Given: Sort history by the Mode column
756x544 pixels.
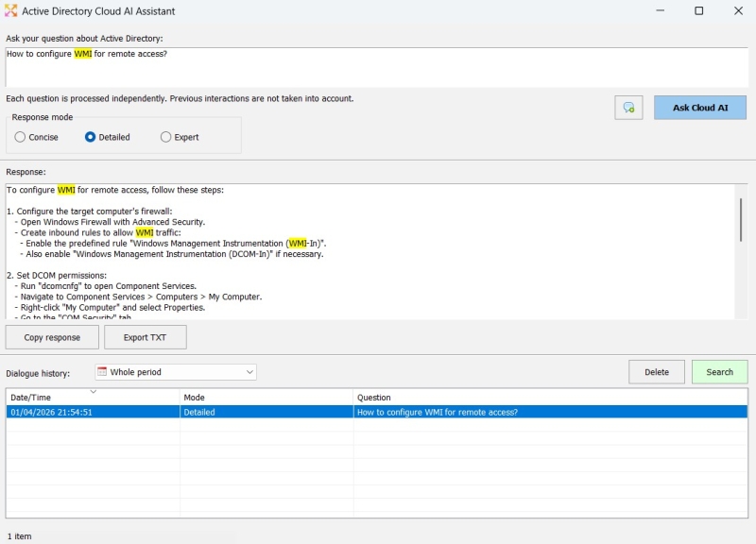Looking at the screenshot, I should pos(266,398).
